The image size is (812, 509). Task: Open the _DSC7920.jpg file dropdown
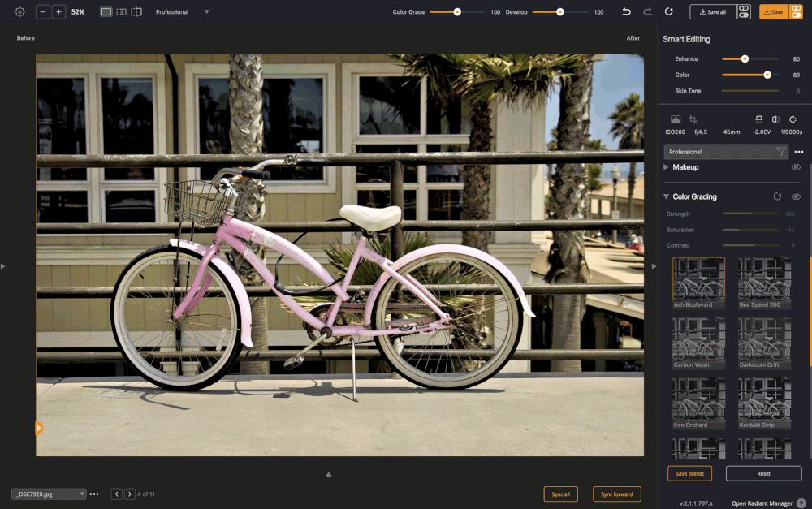(49, 494)
